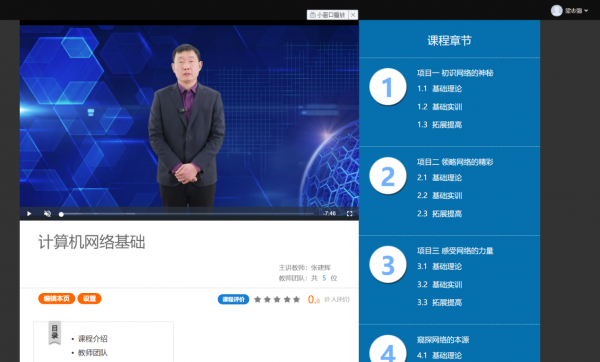
Task: Open section 2.2 基础实训
Action: 439,196
